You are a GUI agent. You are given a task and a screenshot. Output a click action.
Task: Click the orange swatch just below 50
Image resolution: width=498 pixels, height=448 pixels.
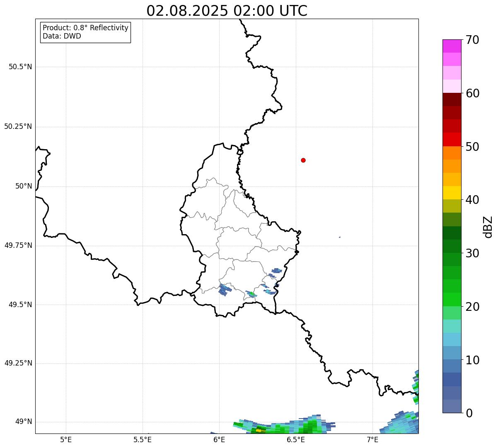tap(452, 153)
